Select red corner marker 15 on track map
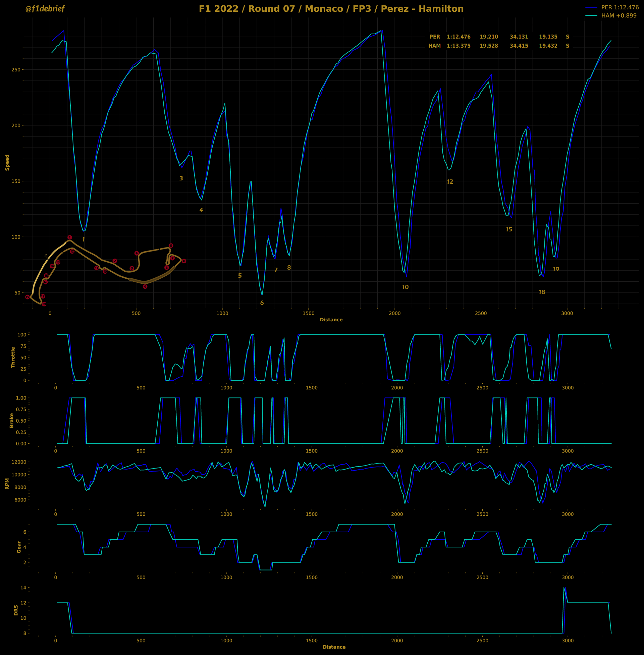644x655 pixels. [x=46, y=276]
